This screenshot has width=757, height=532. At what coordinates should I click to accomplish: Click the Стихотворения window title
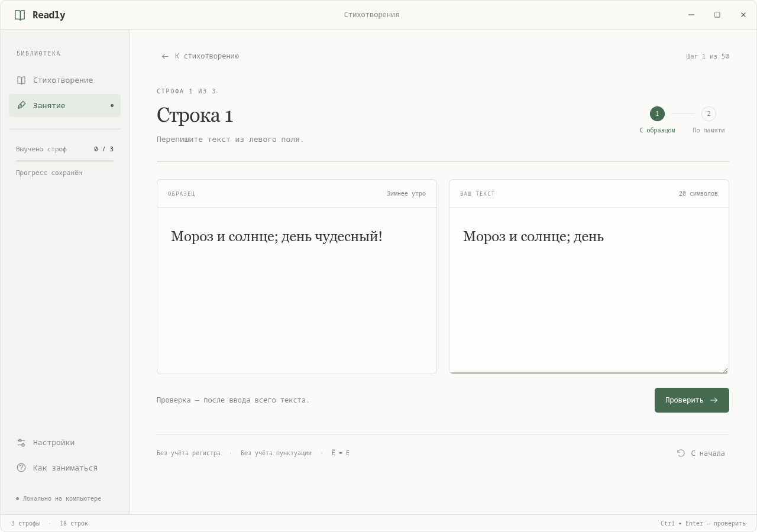pyautogui.click(x=372, y=15)
